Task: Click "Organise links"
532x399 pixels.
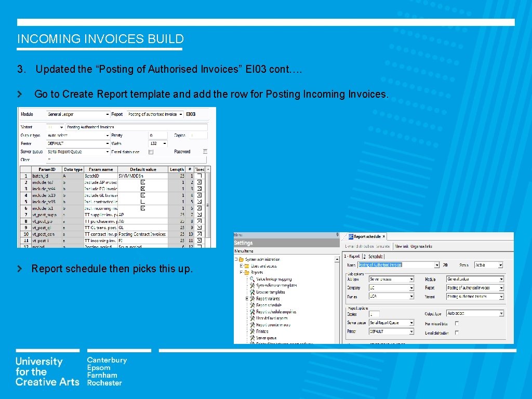Action: pyautogui.click(x=421, y=246)
